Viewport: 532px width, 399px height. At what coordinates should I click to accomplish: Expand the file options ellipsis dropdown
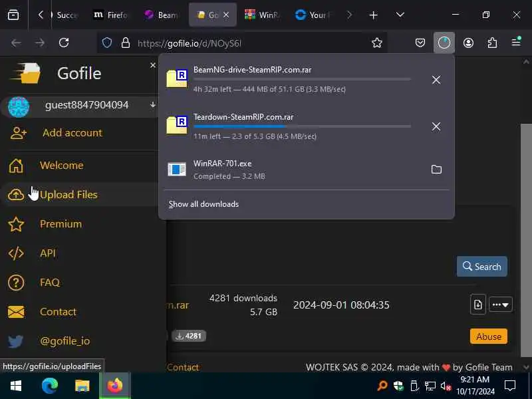coord(501,305)
